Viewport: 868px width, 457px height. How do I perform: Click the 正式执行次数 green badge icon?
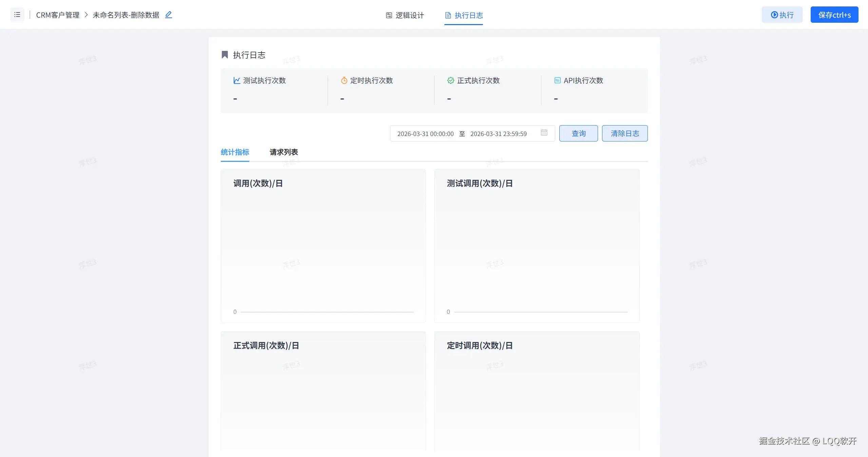click(x=450, y=80)
